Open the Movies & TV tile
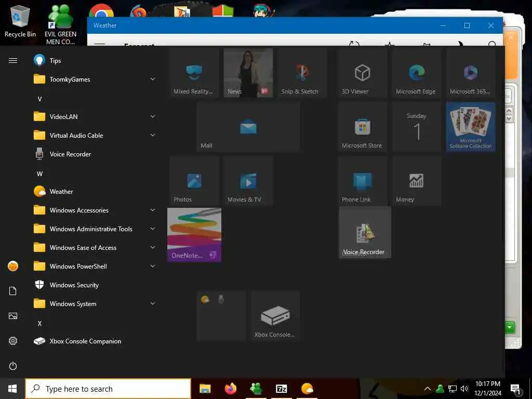This screenshot has height=399, width=532. tap(248, 181)
